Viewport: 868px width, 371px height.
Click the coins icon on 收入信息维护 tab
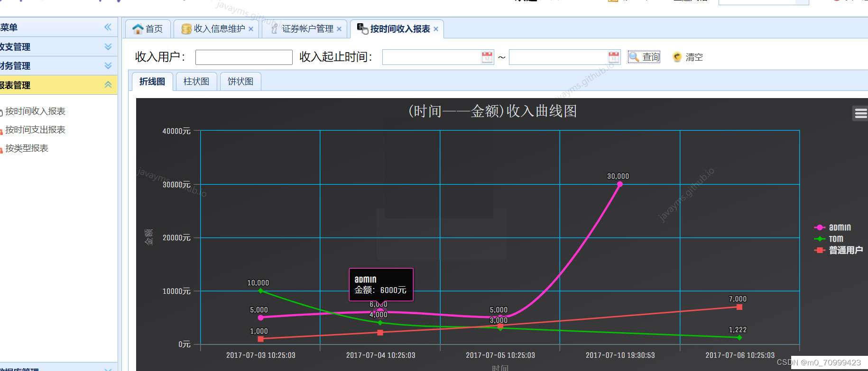pyautogui.click(x=186, y=29)
